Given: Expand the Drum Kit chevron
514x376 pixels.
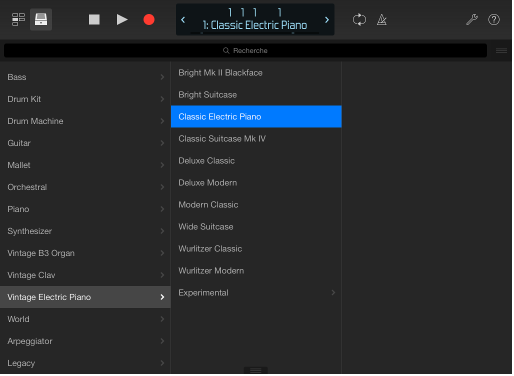Looking at the screenshot, I should [x=162, y=99].
